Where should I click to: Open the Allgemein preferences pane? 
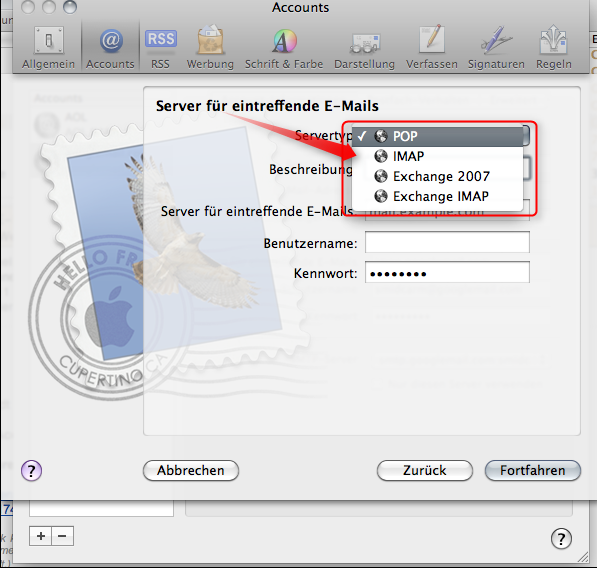pos(48,48)
